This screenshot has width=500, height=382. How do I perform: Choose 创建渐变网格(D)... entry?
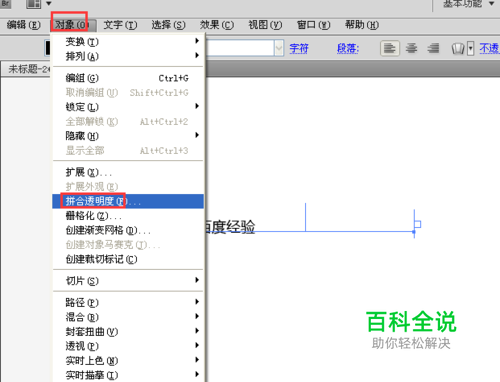pos(128,230)
